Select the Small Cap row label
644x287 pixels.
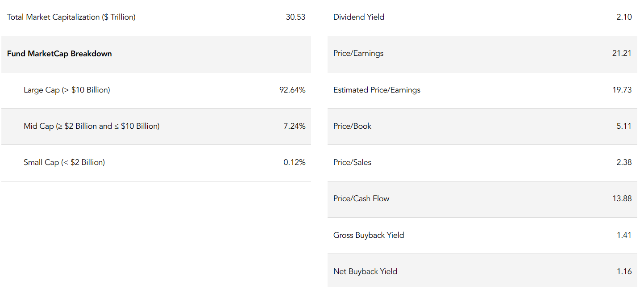pos(64,162)
